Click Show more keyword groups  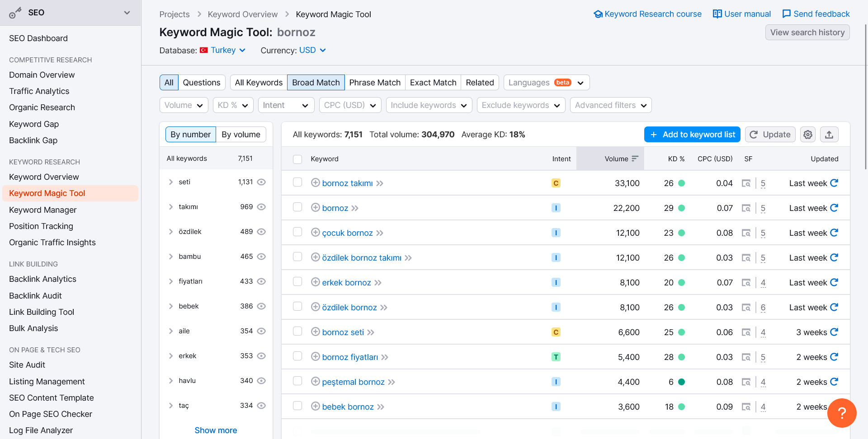pos(216,430)
